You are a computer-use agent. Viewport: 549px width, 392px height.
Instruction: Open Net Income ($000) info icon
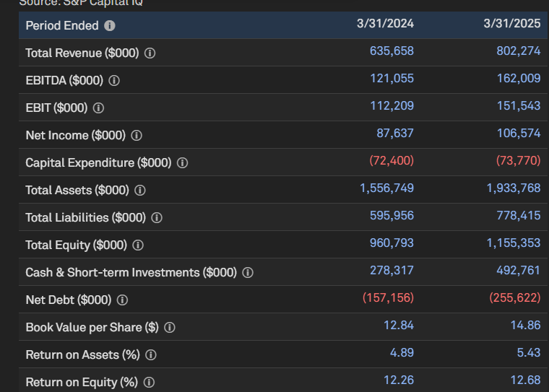137,136
